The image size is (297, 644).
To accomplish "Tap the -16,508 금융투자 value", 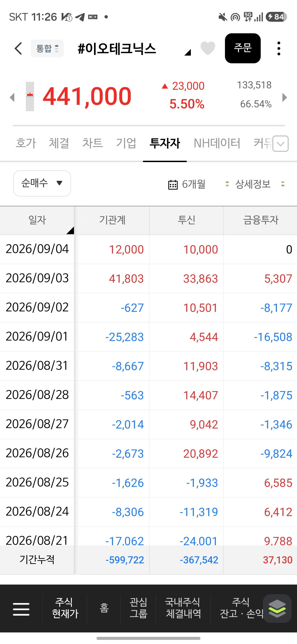I will coord(273,337).
